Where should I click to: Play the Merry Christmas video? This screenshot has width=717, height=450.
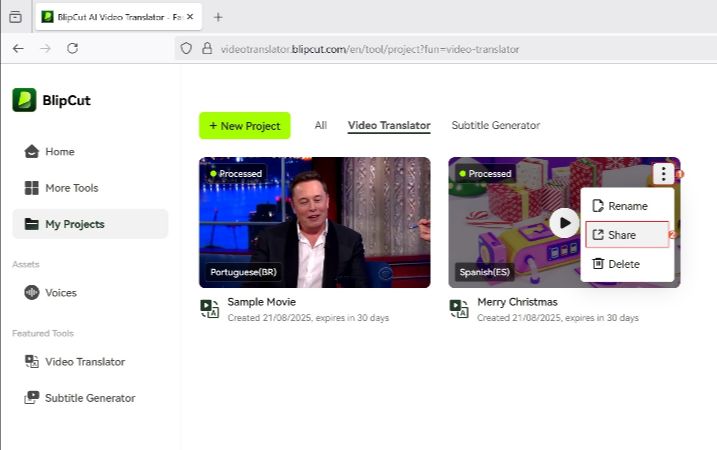coord(564,222)
